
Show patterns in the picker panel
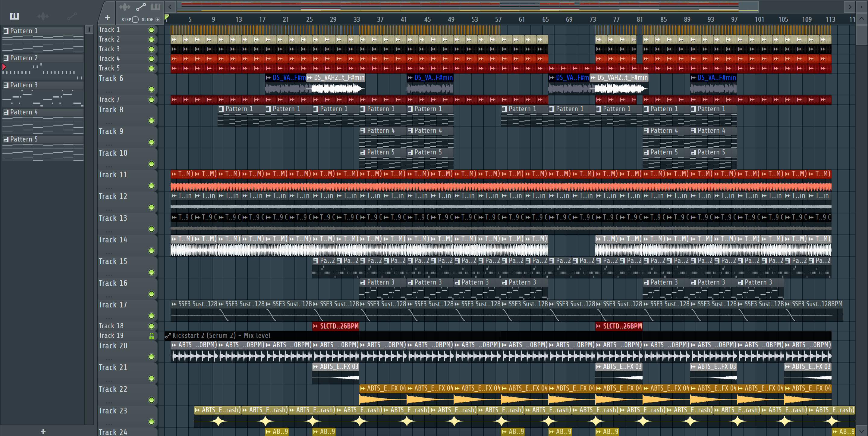click(x=14, y=16)
